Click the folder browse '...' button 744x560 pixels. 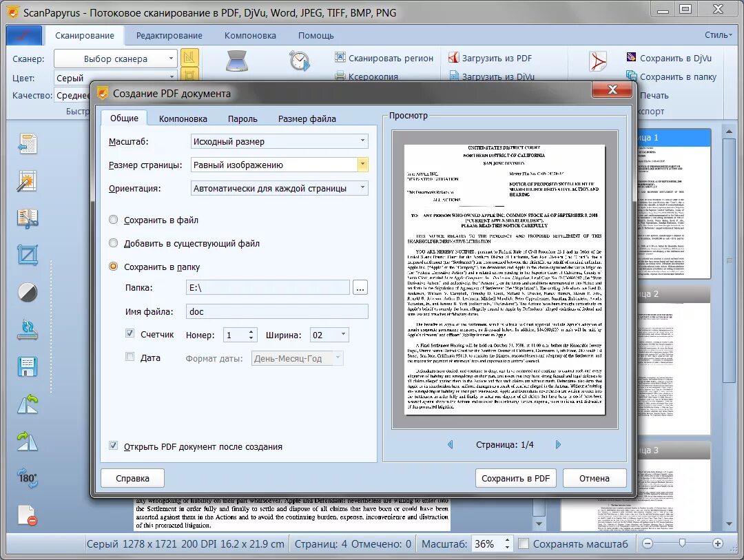(360, 288)
